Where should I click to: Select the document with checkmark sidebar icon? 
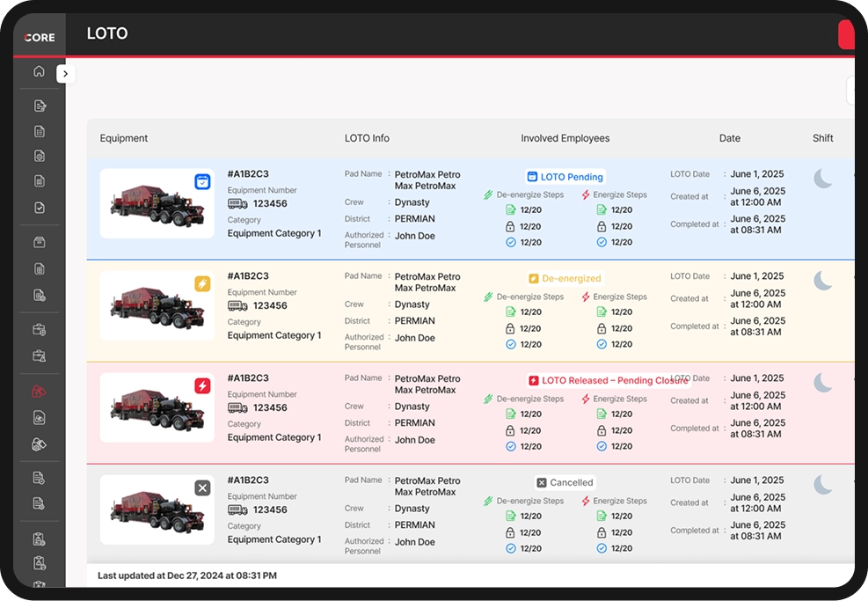click(40, 208)
